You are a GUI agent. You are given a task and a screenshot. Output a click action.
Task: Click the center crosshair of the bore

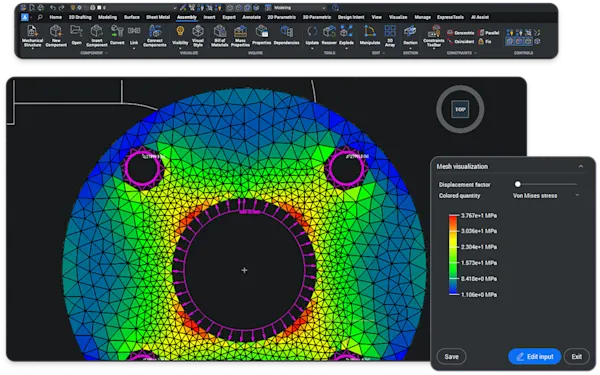244,271
